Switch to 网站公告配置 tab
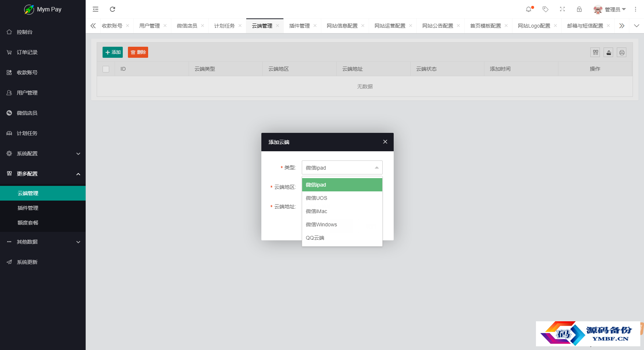Viewport: 644px width, 350px height. click(437, 26)
